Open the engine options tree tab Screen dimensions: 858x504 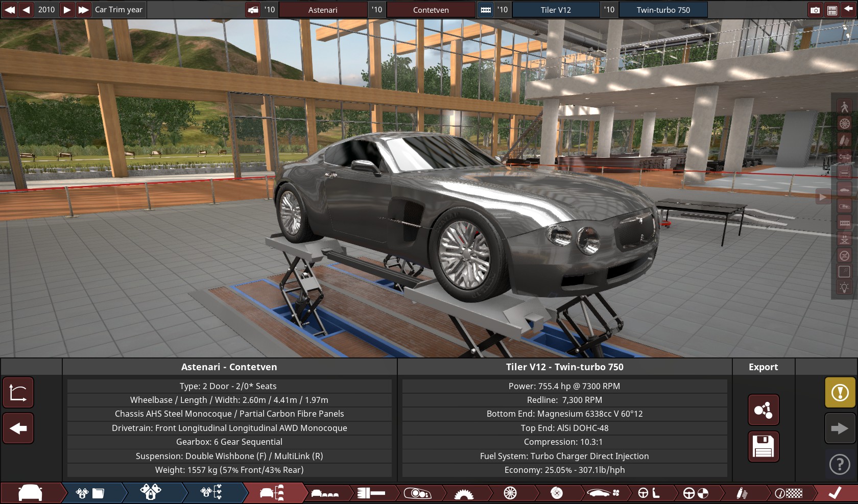click(x=211, y=493)
